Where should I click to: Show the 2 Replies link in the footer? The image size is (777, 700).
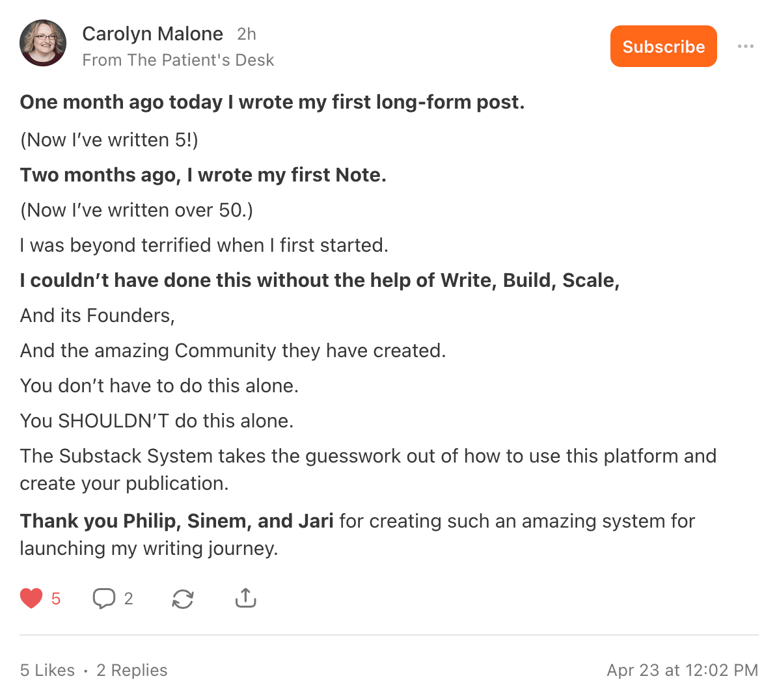tap(132, 670)
